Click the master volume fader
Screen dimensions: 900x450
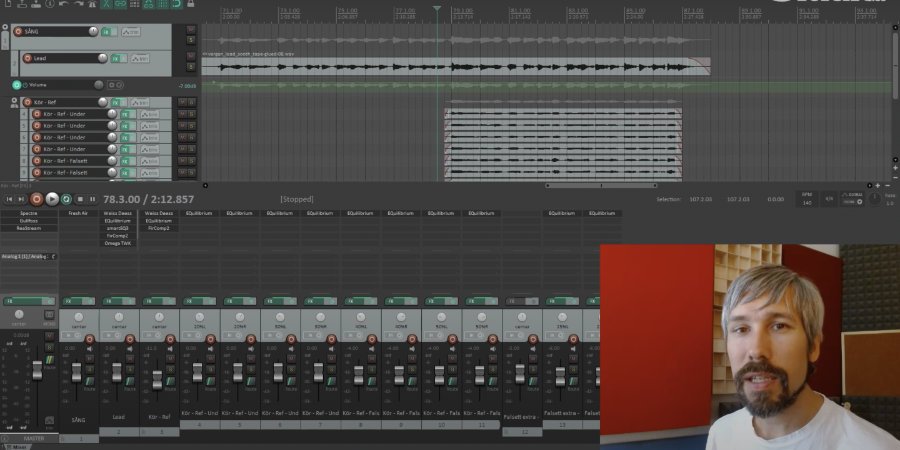pos(37,370)
